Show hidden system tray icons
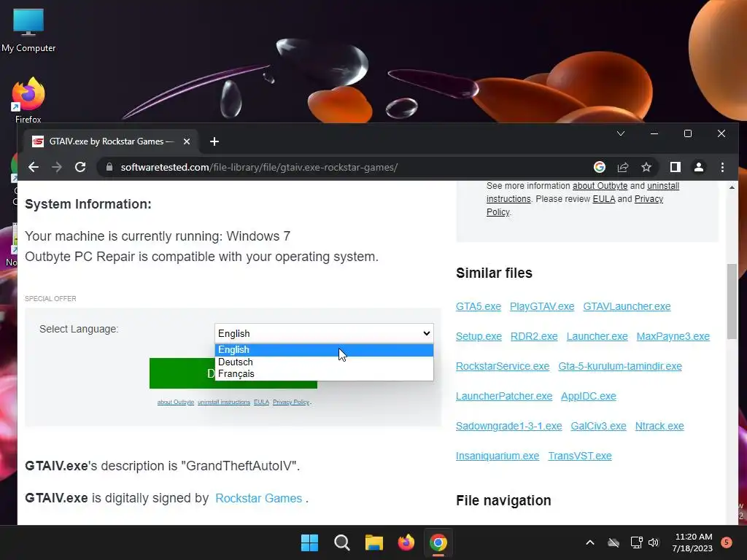 point(589,542)
